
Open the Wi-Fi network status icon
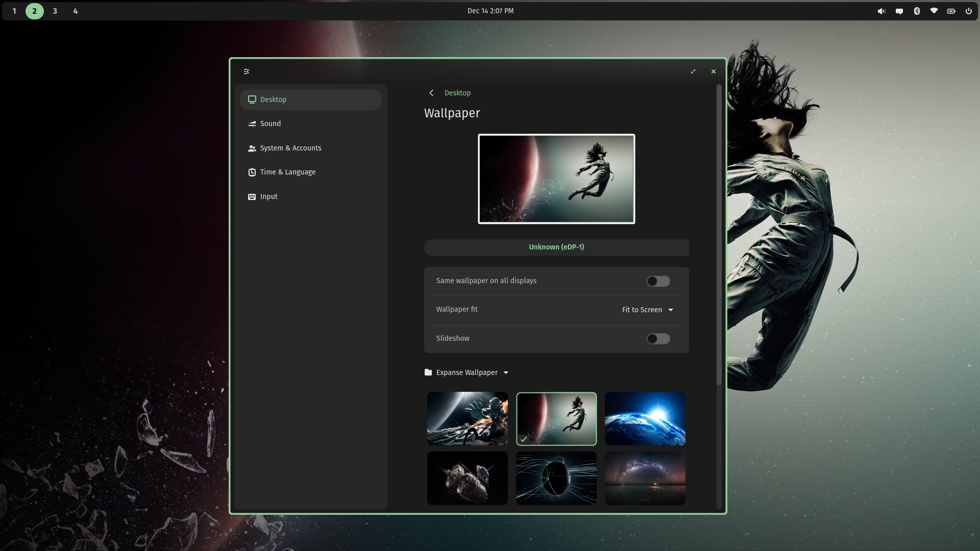click(x=934, y=11)
